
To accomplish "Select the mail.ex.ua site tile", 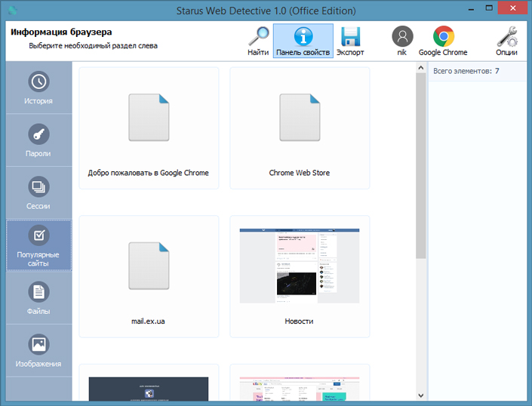I will (x=149, y=276).
